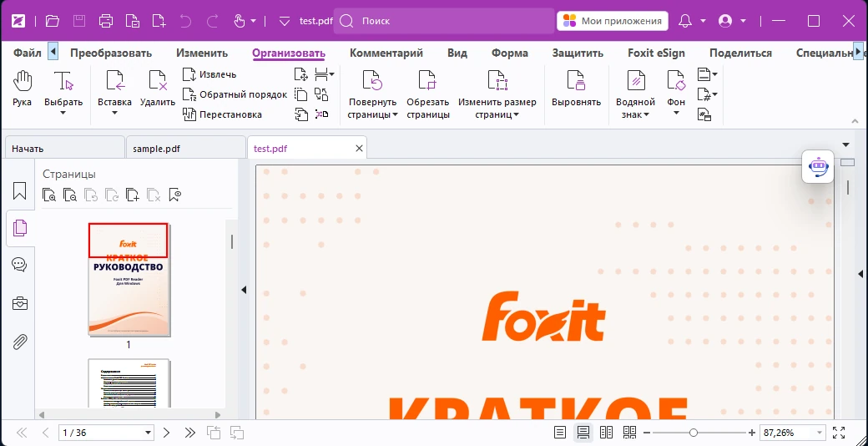Switch to the sample.pdf document tab

186,149
